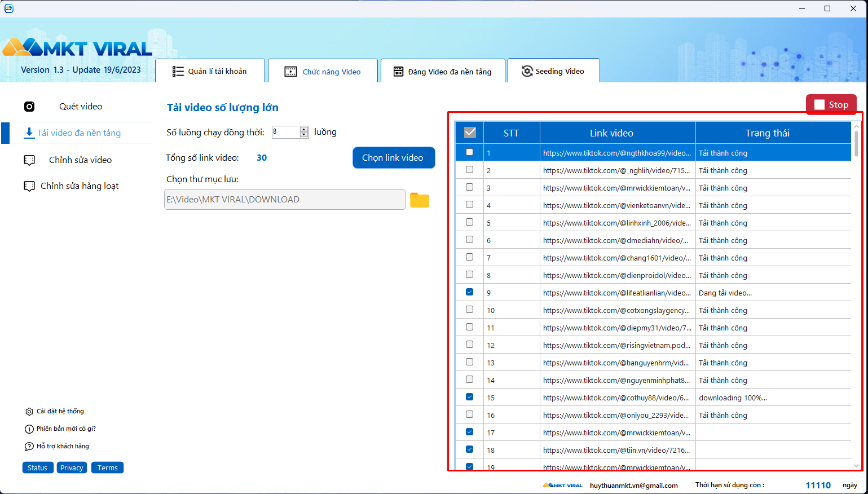Select Quét video in the sidebar

coord(81,107)
